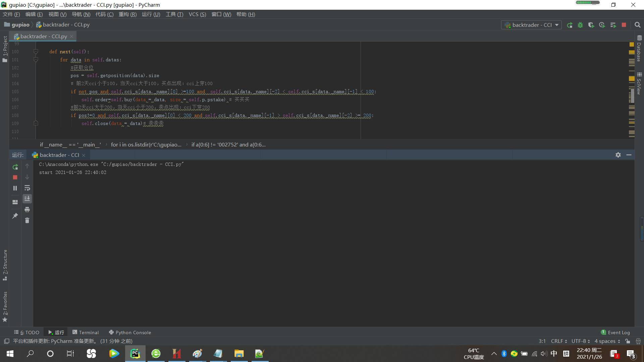Open IDE memory/inspection icon in status bar
This screenshot has height=362, width=644.
[638, 341]
